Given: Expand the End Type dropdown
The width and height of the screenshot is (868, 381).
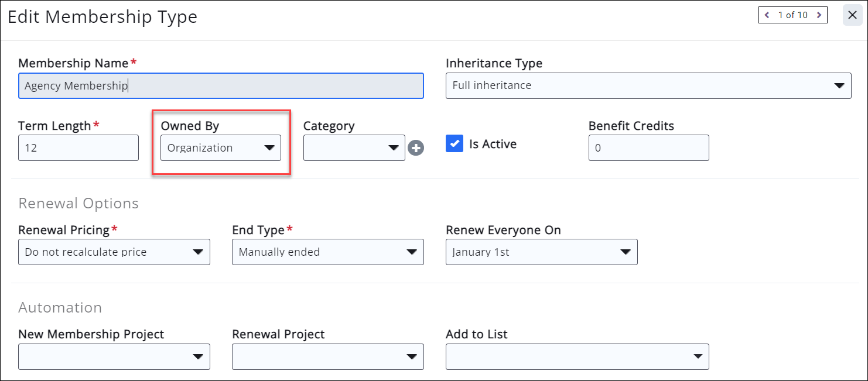Looking at the screenshot, I should 327,252.
